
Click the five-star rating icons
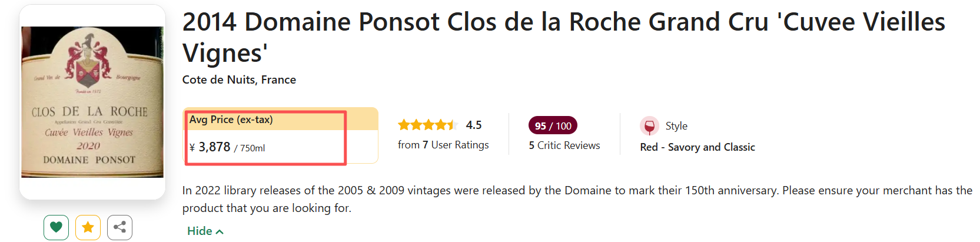coord(427,125)
